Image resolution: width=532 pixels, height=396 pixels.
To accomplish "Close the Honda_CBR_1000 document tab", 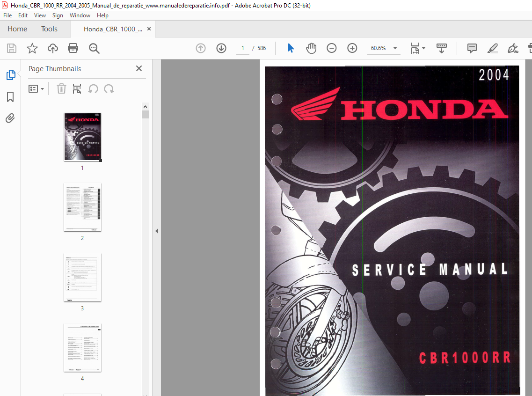I will tap(149, 29).
